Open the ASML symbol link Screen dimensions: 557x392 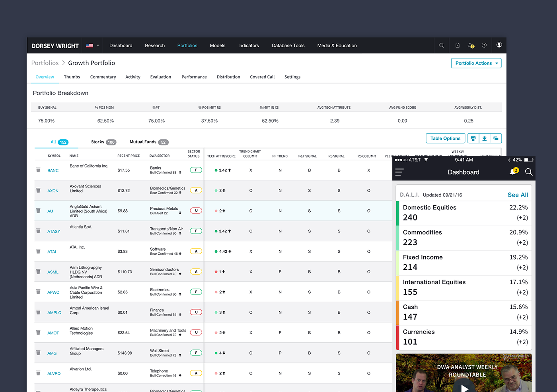pyautogui.click(x=53, y=272)
